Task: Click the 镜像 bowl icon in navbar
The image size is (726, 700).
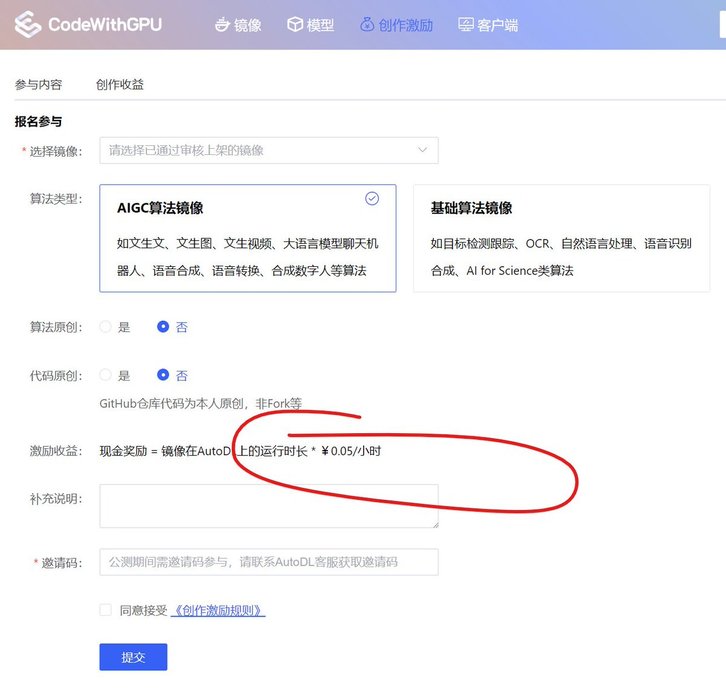Action: click(x=222, y=24)
